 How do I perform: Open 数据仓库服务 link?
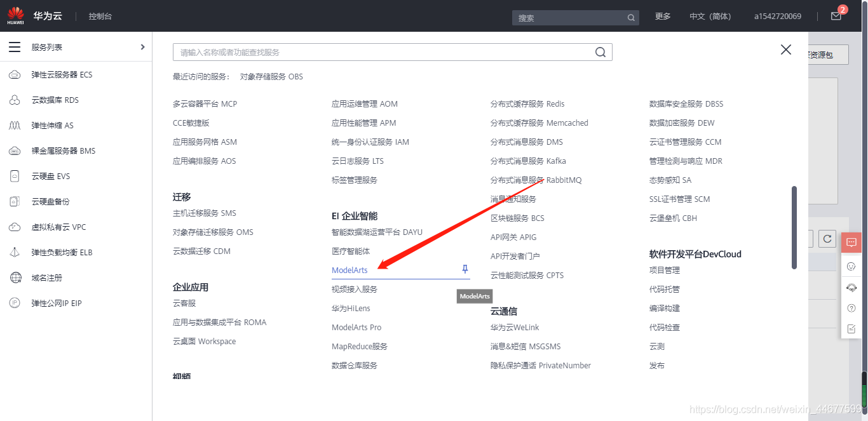point(355,366)
